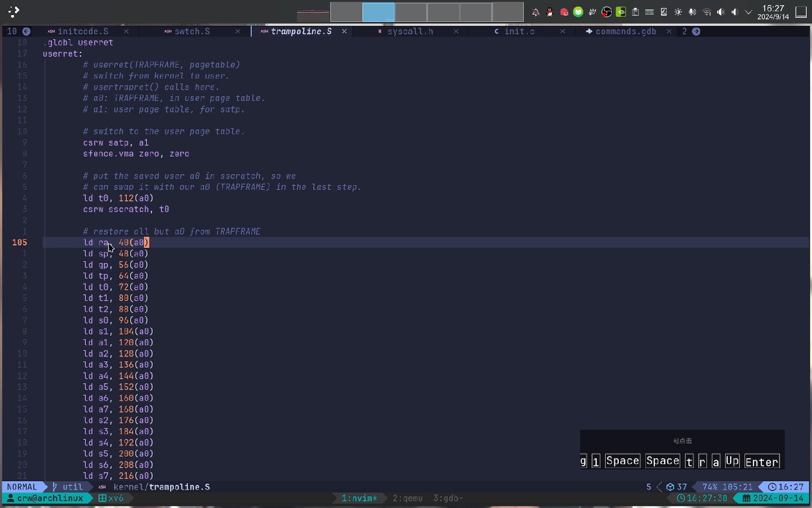Screen dimensions: 812x508
Task: Click the NORMAL mode indicator
Action: [x=22, y=487]
